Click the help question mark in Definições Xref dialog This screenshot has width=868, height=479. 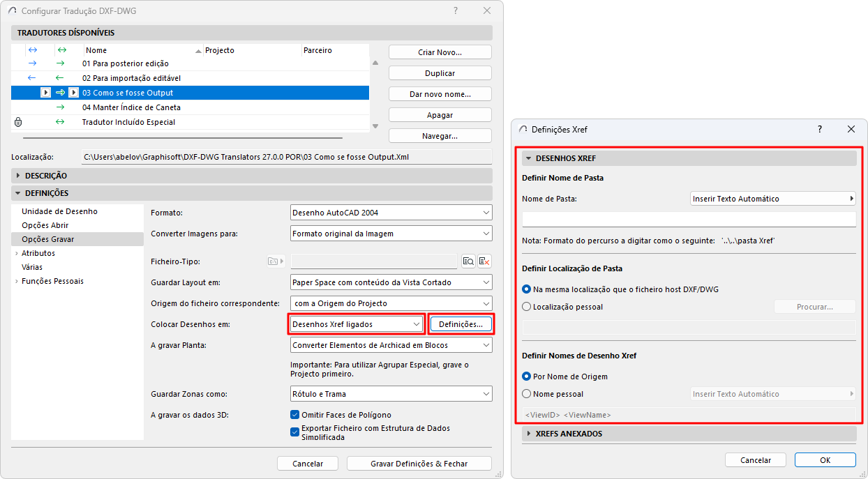[x=819, y=129]
